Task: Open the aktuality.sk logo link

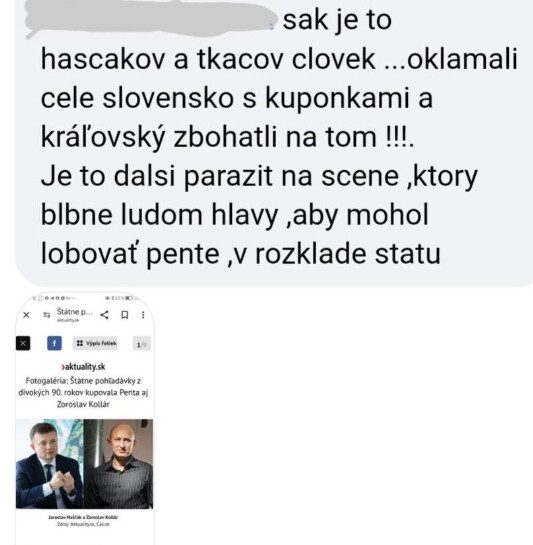Action: click(83, 366)
